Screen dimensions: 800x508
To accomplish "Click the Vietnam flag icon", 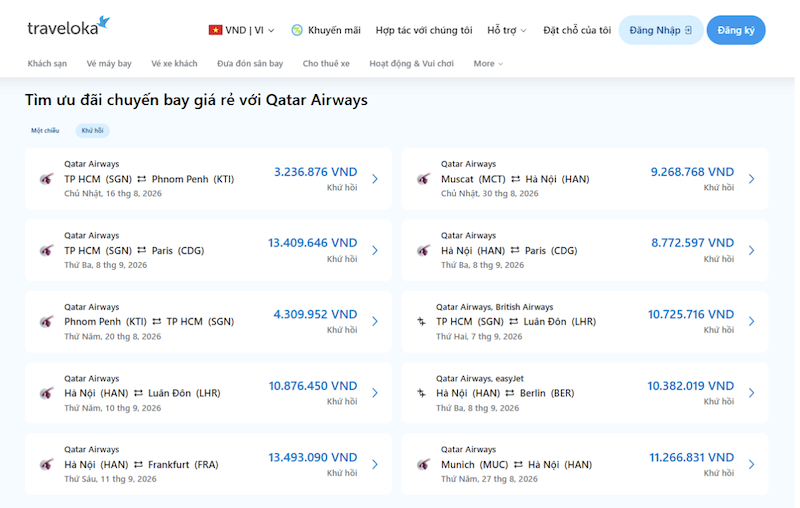I will click(x=215, y=30).
